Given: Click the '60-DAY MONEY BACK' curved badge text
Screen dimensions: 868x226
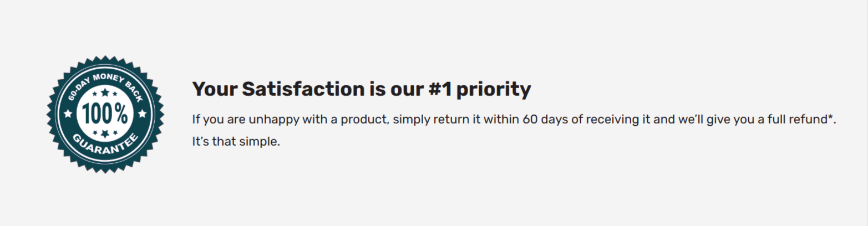Looking at the screenshot, I should pyautogui.click(x=105, y=83).
